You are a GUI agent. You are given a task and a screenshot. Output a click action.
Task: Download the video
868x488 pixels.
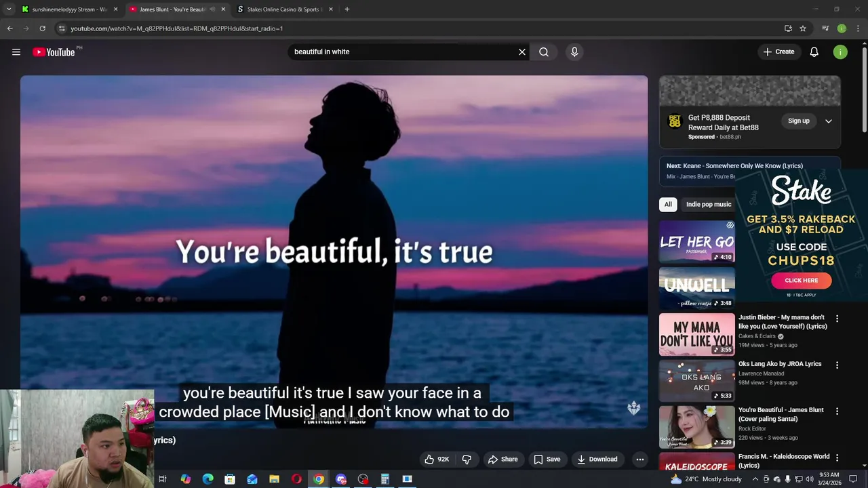tap(597, 459)
